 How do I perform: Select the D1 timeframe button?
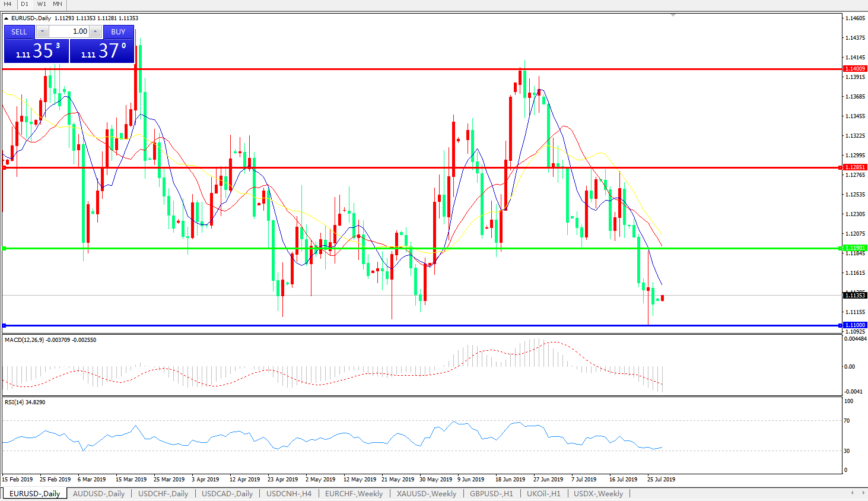coord(24,4)
